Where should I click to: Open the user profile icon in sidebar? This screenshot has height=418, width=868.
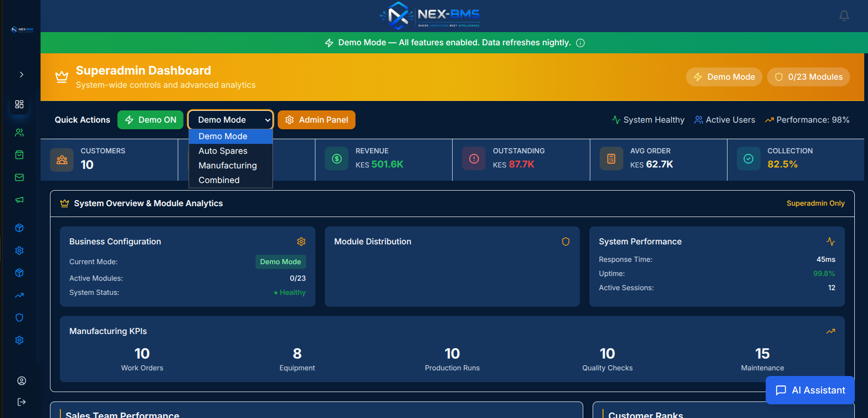tap(22, 381)
